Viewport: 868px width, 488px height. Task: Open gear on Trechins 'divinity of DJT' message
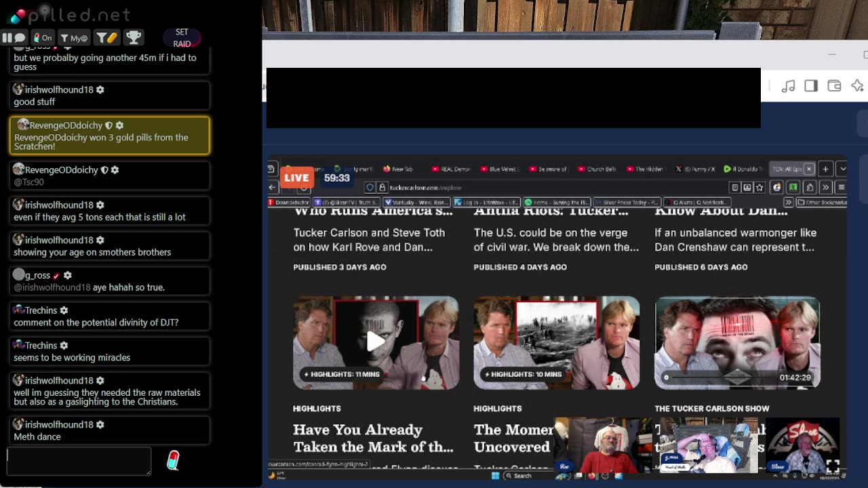[x=64, y=310]
